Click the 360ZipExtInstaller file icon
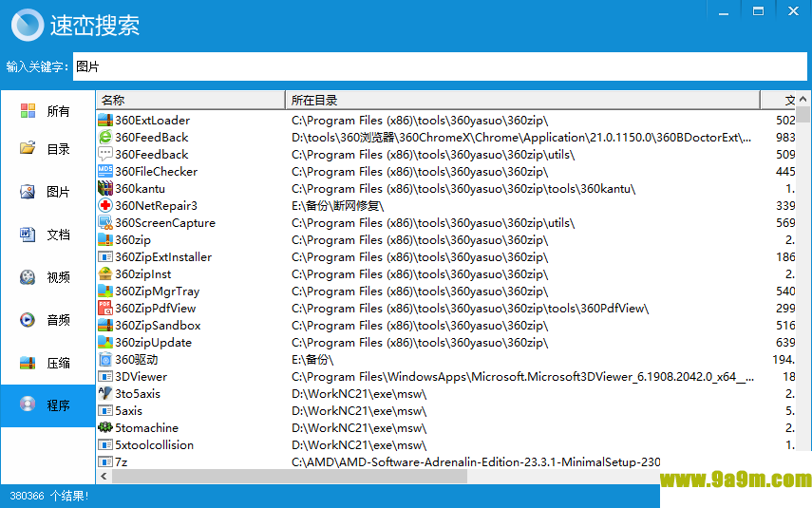The image size is (812, 508). (105, 256)
